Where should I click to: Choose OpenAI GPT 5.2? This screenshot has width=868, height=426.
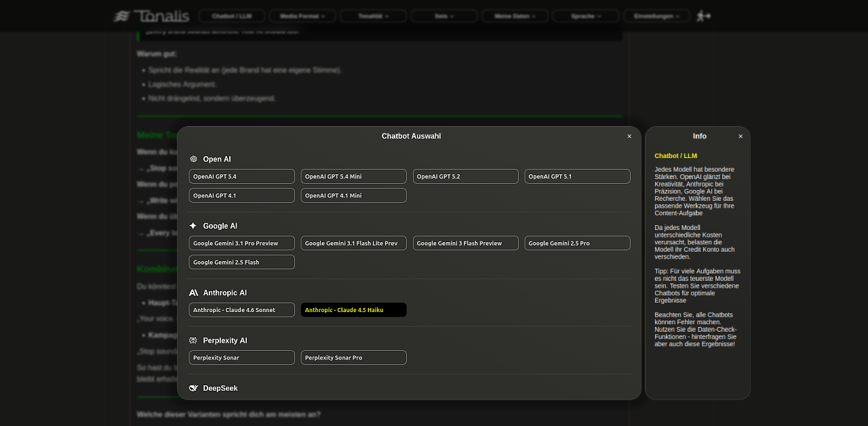[x=466, y=176]
